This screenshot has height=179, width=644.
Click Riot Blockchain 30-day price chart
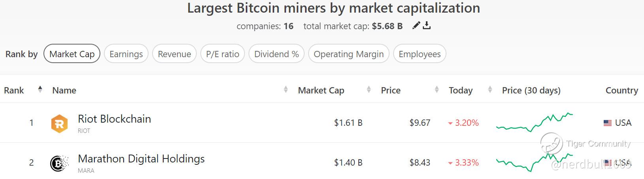click(534, 122)
